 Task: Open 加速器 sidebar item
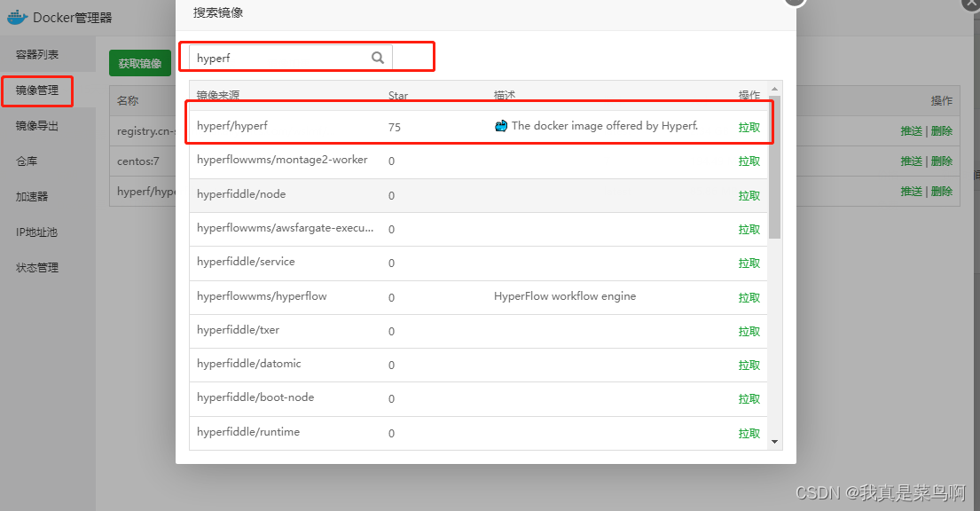pos(32,196)
